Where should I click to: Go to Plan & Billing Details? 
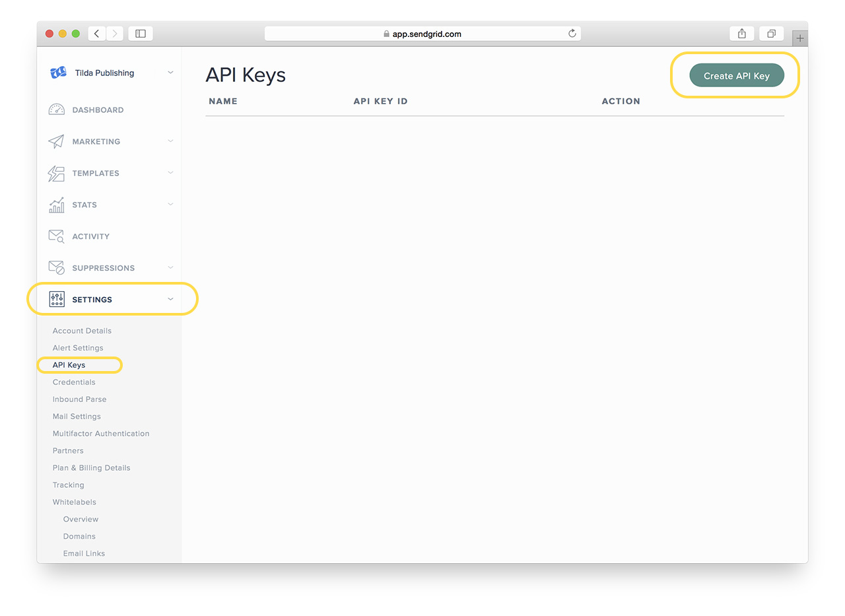point(91,467)
